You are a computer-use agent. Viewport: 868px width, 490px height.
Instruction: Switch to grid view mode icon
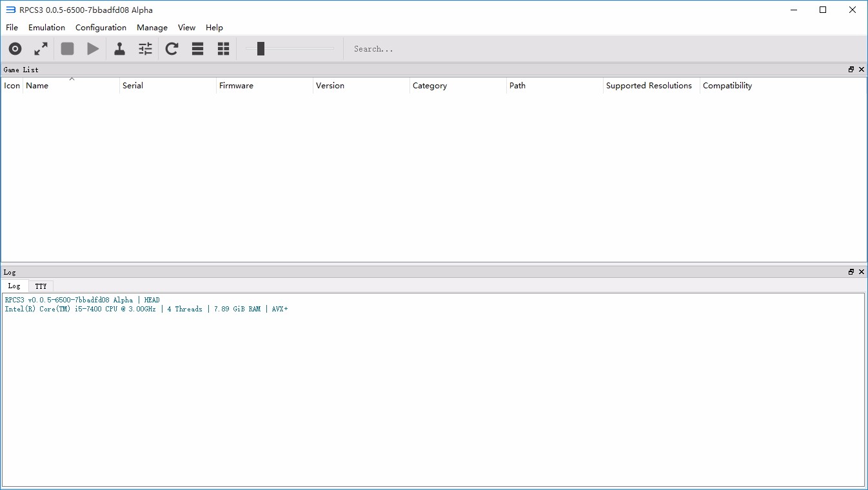[224, 49]
